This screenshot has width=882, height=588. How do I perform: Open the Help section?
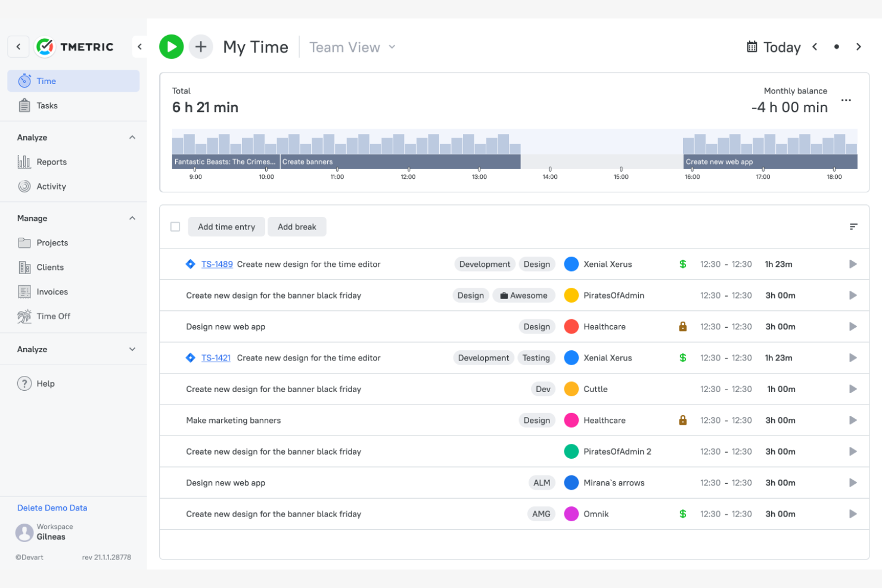[46, 383]
